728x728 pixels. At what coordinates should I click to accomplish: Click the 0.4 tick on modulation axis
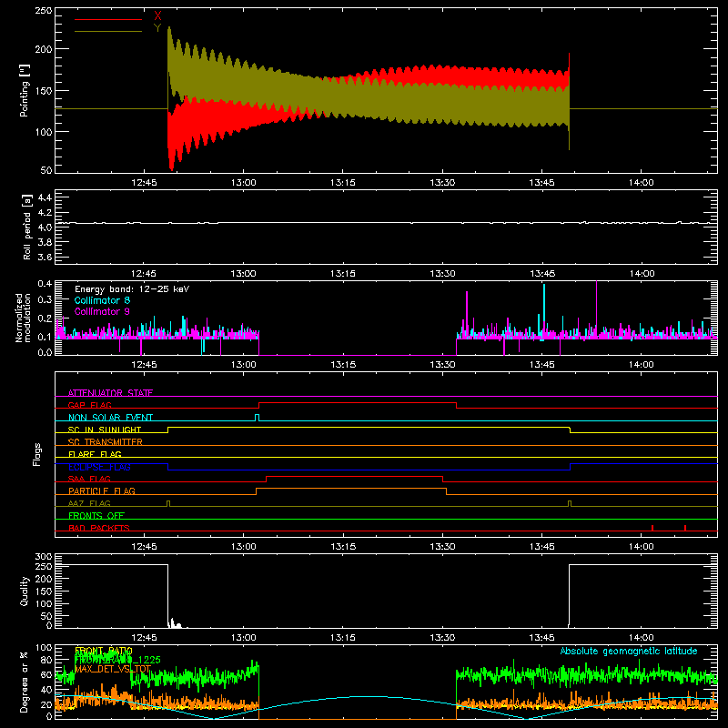(45, 284)
